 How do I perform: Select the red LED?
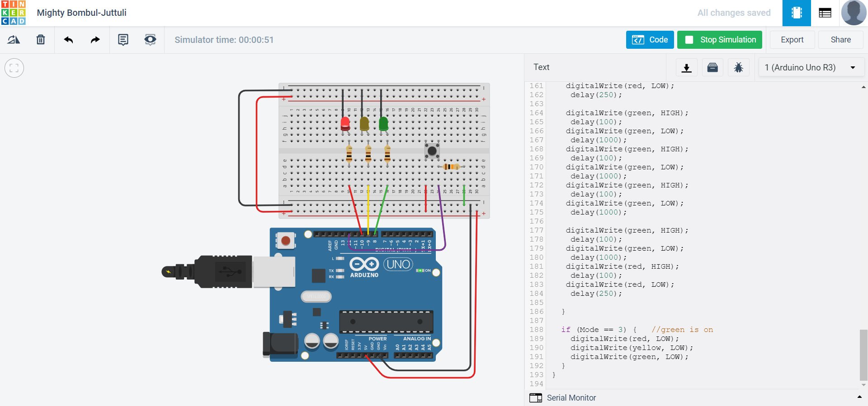[345, 124]
